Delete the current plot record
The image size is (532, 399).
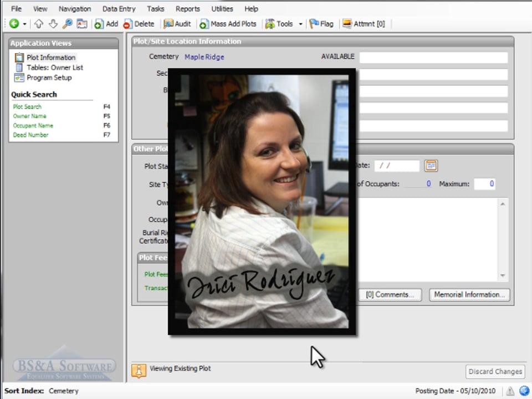(x=139, y=24)
